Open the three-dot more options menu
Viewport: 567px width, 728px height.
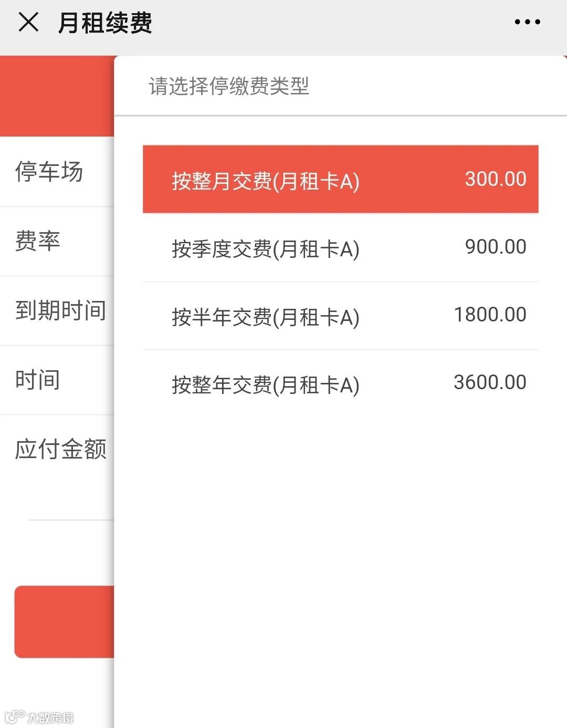(527, 22)
